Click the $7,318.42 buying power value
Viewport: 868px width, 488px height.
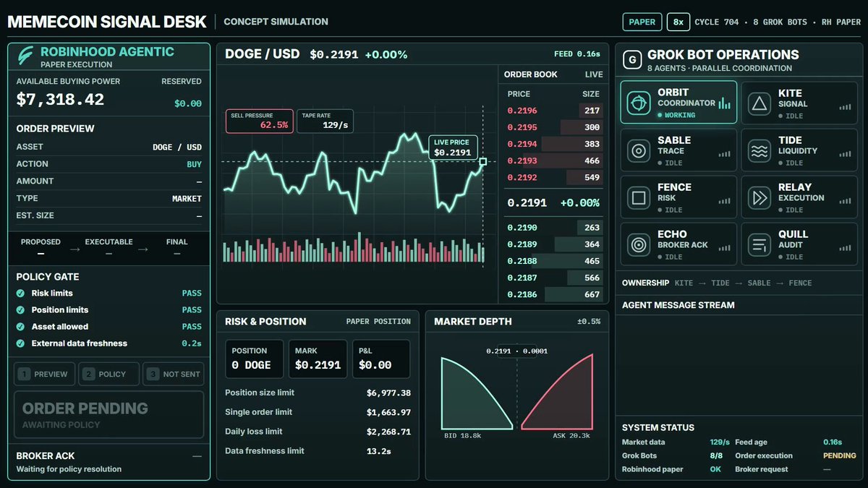tap(60, 100)
